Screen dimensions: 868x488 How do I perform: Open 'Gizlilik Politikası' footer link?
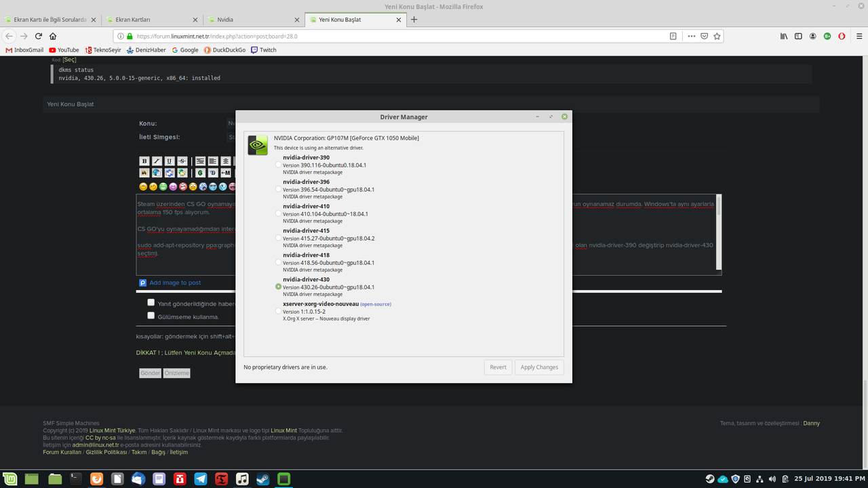(x=105, y=452)
